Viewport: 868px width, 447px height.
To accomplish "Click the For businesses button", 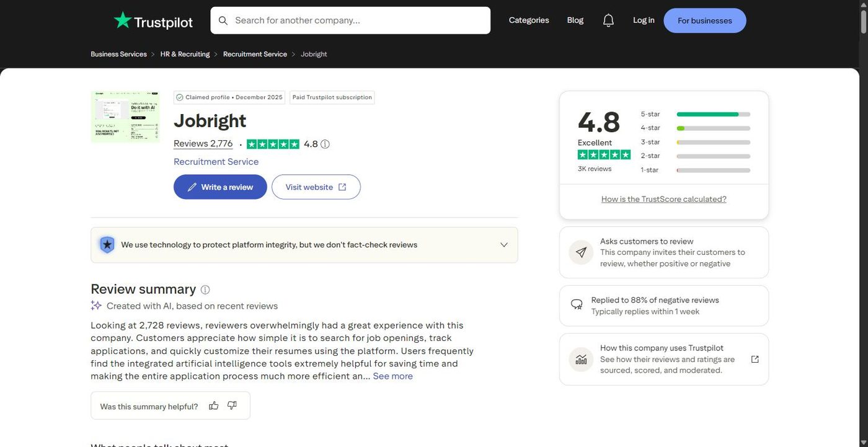I will [x=705, y=20].
